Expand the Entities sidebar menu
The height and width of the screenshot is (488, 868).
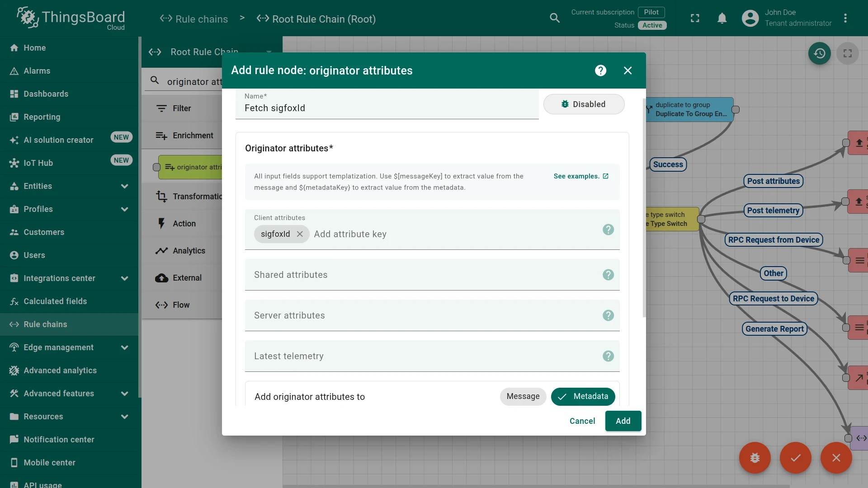pyautogui.click(x=69, y=186)
